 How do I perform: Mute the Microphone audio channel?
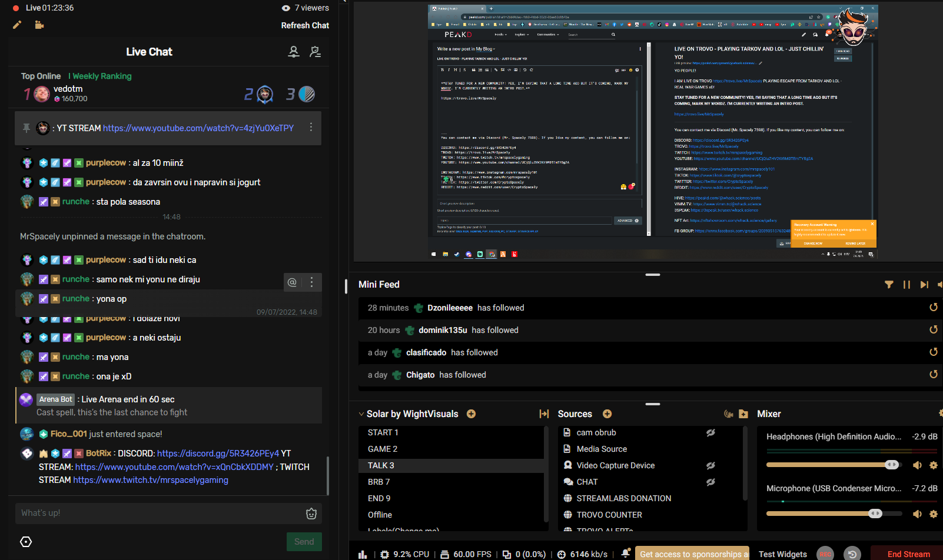point(917,514)
